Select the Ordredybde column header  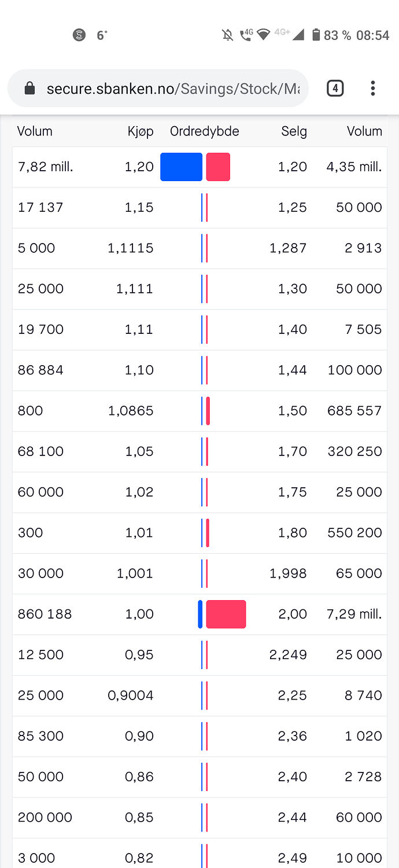(204, 131)
